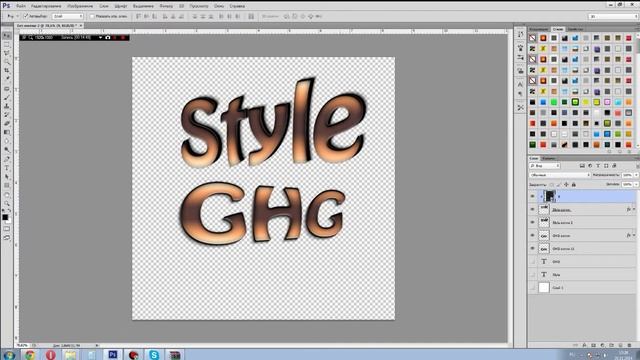Screen dimensions: 640x360
Task: Hide the selected top layer via eye
Action: (532, 196)
